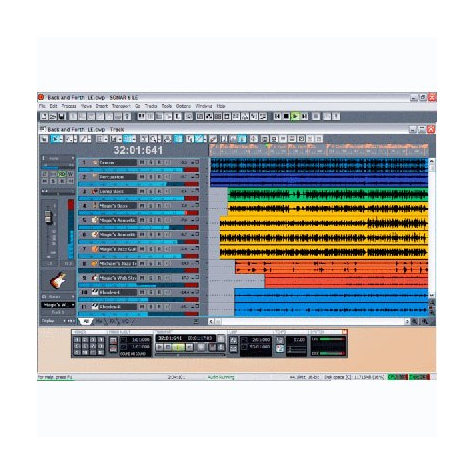This screenshot has width=475, height=475.
Task: Open the File menu
Action: click(x=42, y=106)
